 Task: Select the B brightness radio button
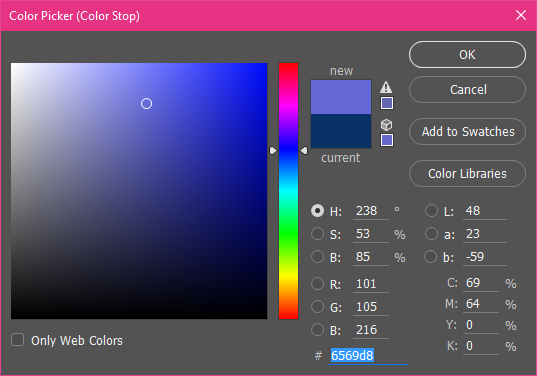pyautogui.click(x=317, y=256)
